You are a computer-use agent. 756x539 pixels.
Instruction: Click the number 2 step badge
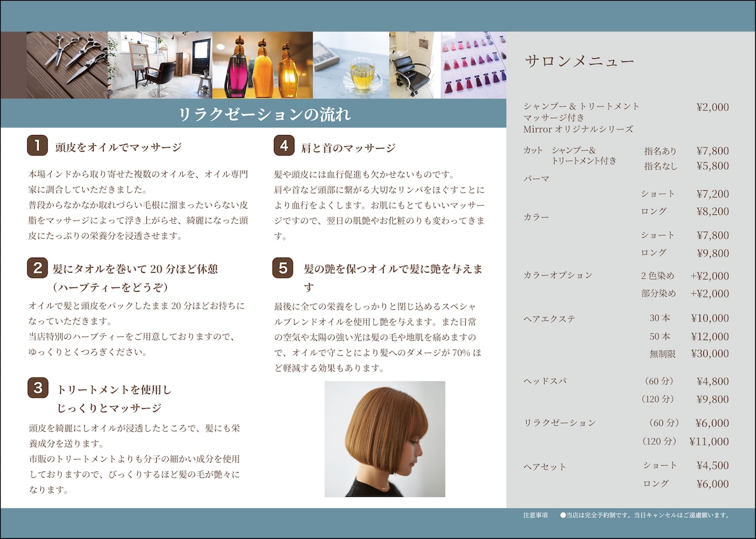coord(37,268)
